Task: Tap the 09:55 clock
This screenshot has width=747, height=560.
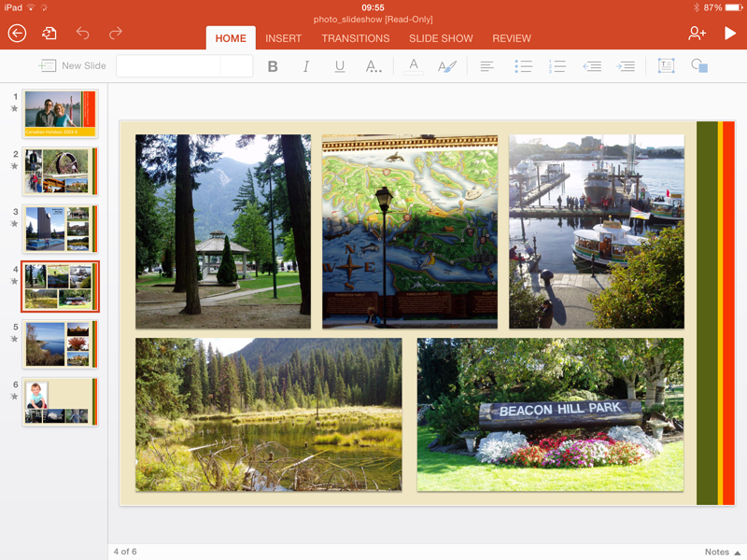Action: (x=373, y=7)
